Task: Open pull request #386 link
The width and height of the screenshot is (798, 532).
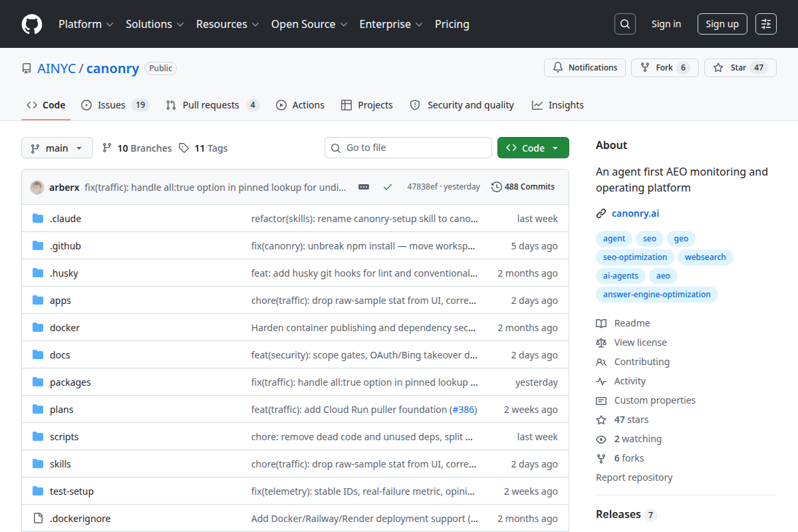Action: coord(464,409)
